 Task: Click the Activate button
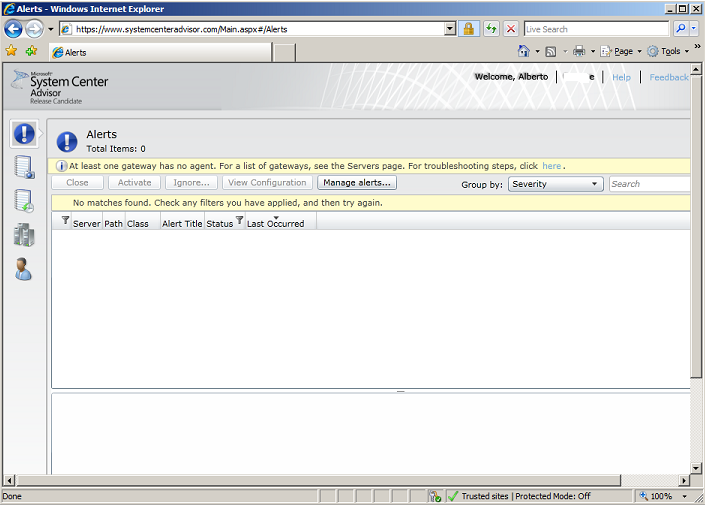tap(134, 183)
